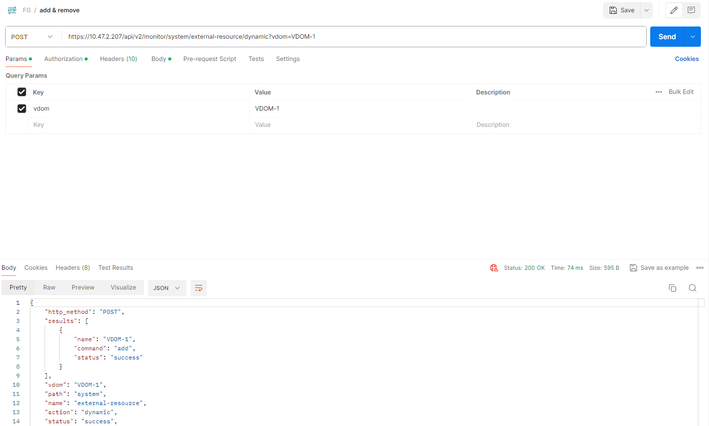Viewport: 709px width, 426px height.
Task: Toggle the select-all params checkbox
Action: [x=21, y=92]
